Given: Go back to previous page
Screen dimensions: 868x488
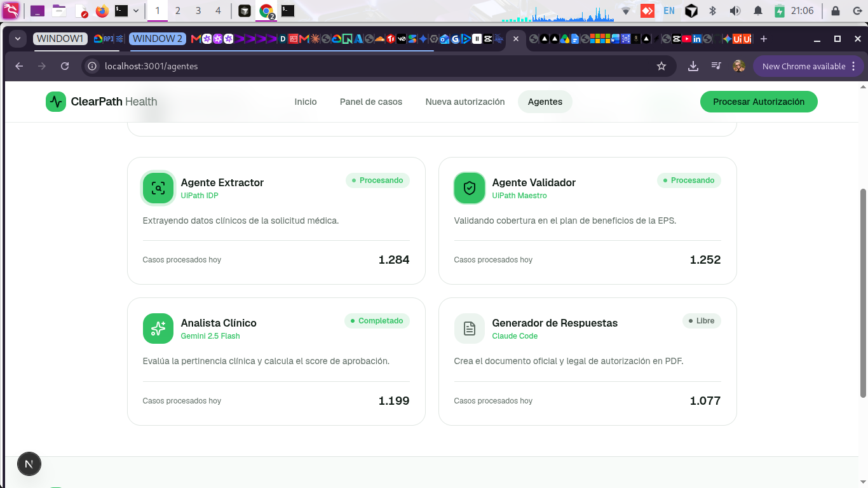Looking at the screenshot, I should (19, 66).
